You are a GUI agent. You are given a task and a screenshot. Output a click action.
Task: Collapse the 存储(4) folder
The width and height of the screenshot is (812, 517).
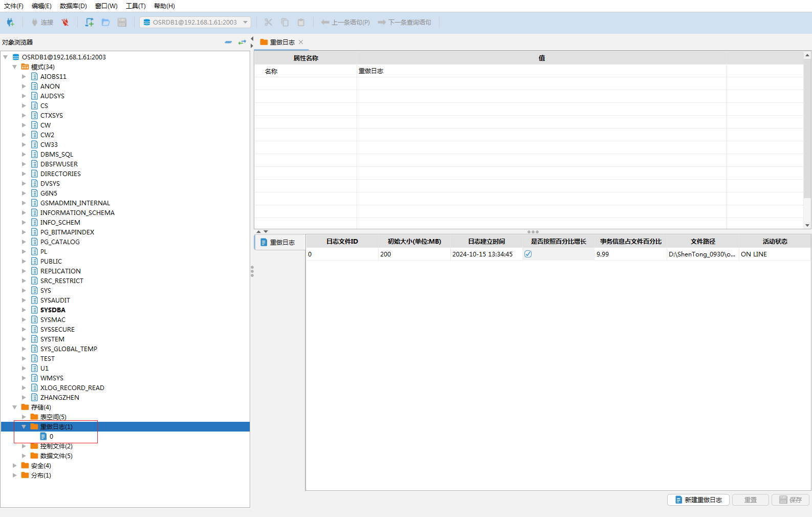pos(15,407)
